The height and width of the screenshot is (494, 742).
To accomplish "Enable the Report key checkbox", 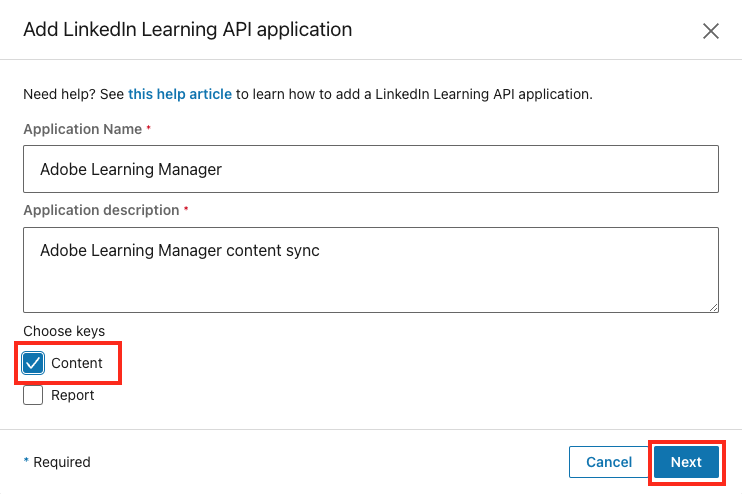I will click(33, 395).
